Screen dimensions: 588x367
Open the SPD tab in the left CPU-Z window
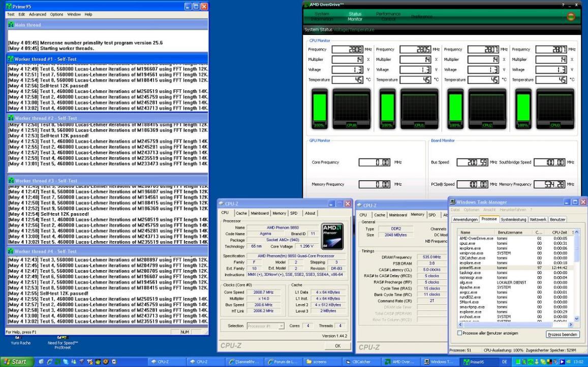294,213
